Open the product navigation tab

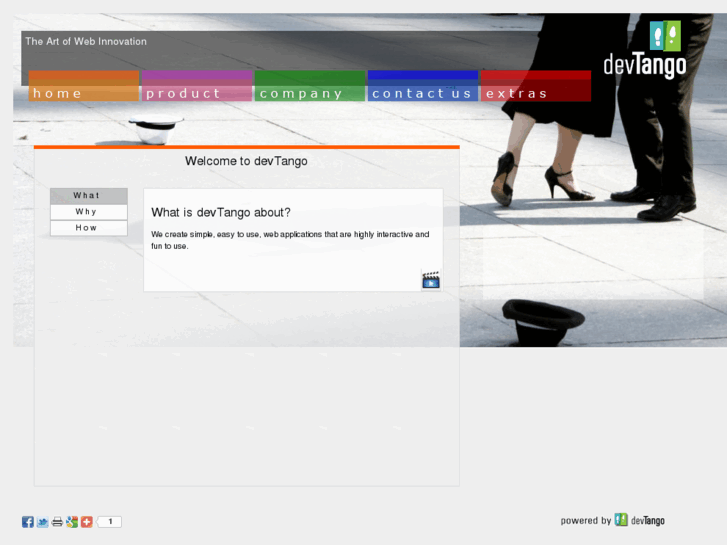(197, 86)
